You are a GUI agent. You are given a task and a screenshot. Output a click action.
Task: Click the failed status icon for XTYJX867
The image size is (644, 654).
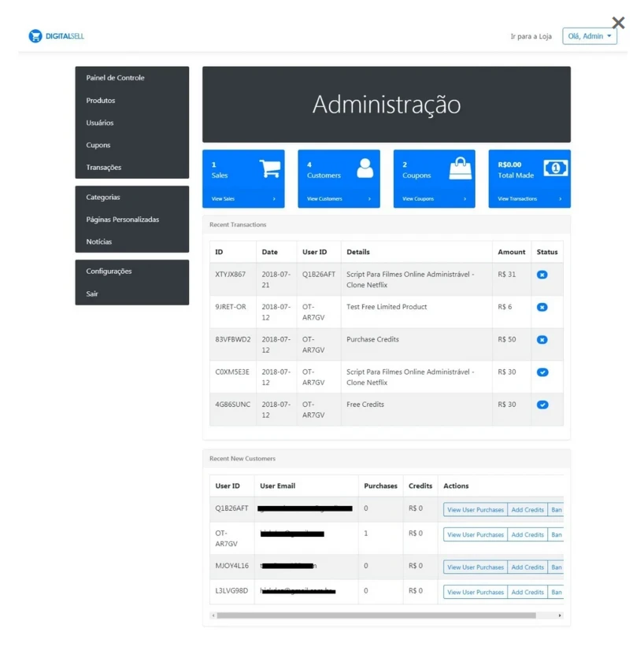click(542, 275)
